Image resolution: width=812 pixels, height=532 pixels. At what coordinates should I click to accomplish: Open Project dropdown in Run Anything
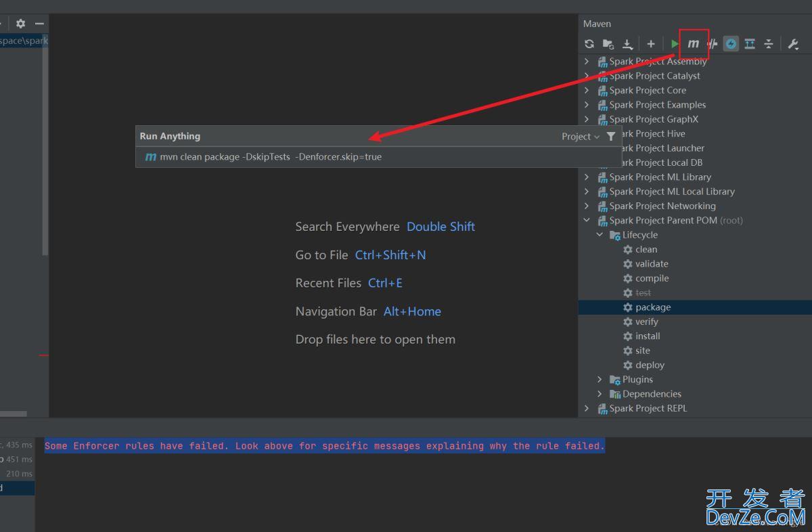tap(581, 136)
